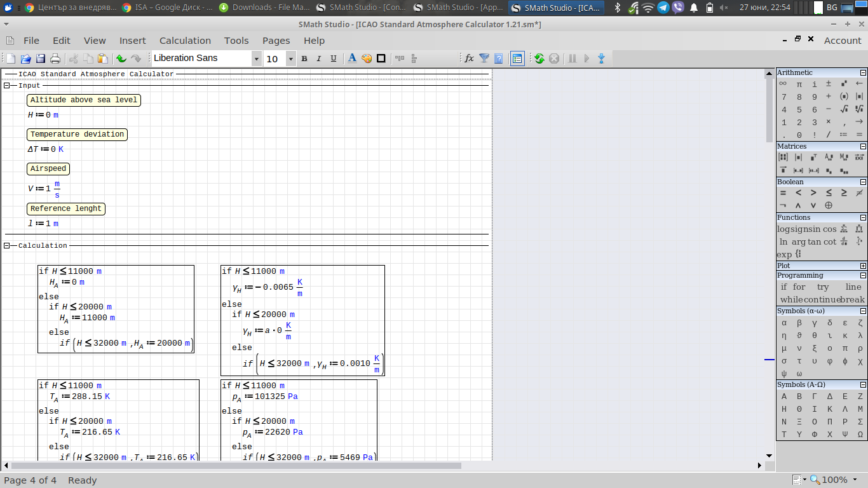Insert the Greek letter gamma (γ) symbol
The image size is (868, 488).
tap(814, 323)
